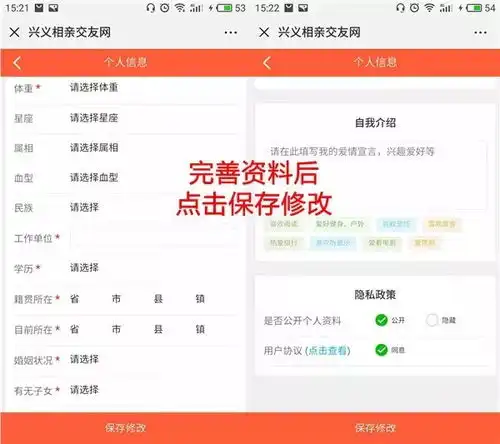The height and width of the screenshot is (444, 500).
Task: Open the 请选择血型 blood type selector
Action: click(x=94, y=177)
